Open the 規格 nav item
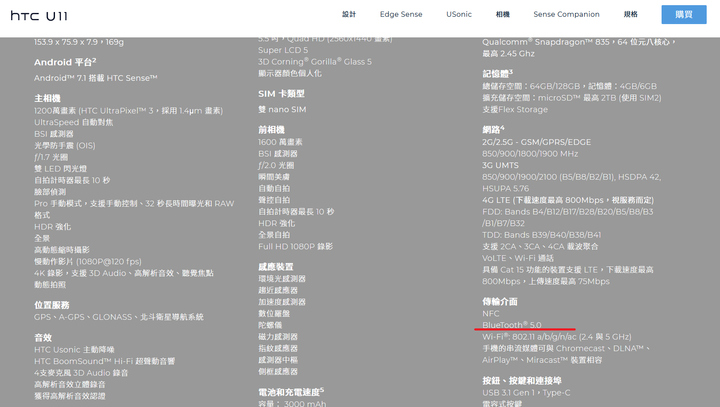720x407 pixels. pyautogui.click(x=630, y=14)
